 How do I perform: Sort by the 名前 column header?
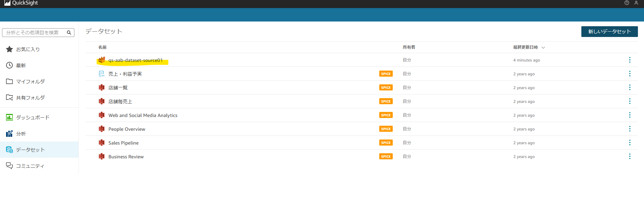coord(102,47)
